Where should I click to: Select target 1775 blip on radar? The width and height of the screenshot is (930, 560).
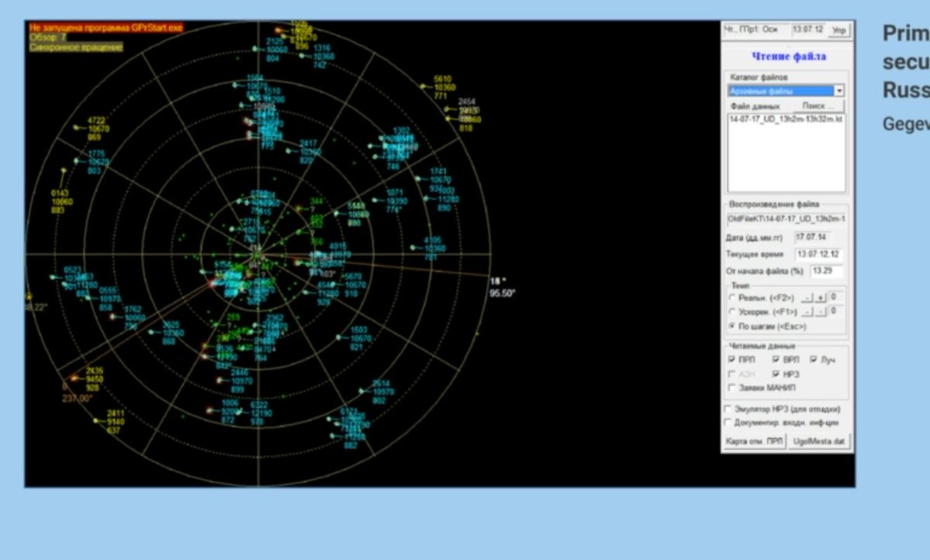(x=76, y=161)
